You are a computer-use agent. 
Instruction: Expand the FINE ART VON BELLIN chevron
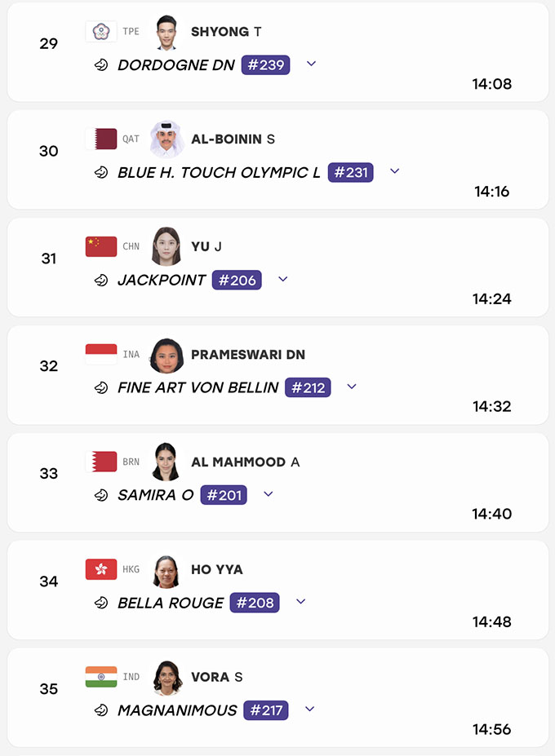coord(352,387)
